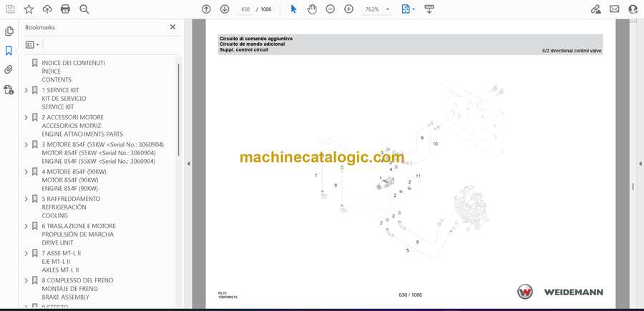
Task: Activate the selection arrow tool
Action: click(x=293, y=9)
